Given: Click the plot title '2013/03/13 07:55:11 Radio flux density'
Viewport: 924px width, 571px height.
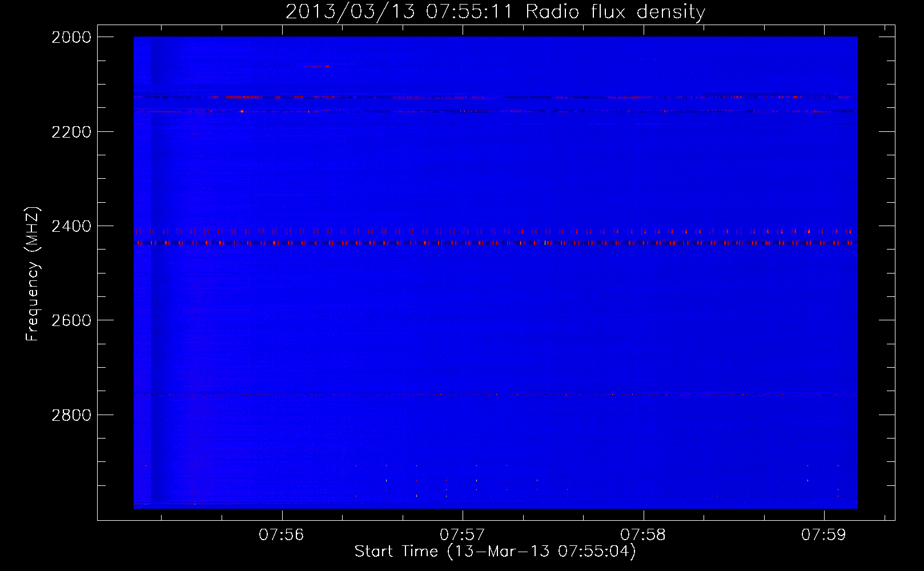Looking at the screenshot, I should (495, 12).
